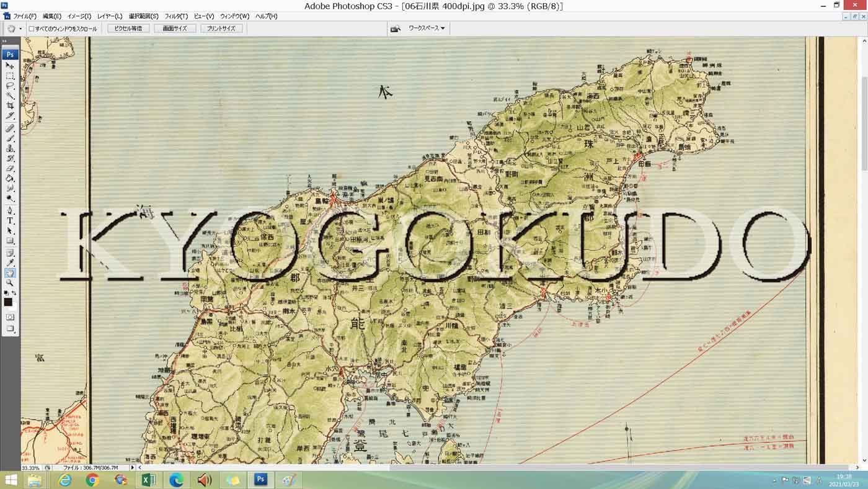Open the ヘルプ(H) menu
This screenshot has height=489, width=868.
[x=267, y=16]
